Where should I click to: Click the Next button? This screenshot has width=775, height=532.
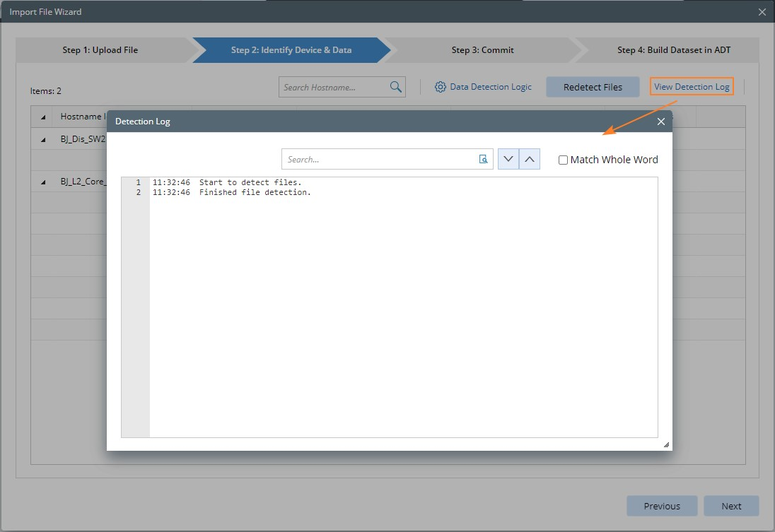tap(731, 506)
